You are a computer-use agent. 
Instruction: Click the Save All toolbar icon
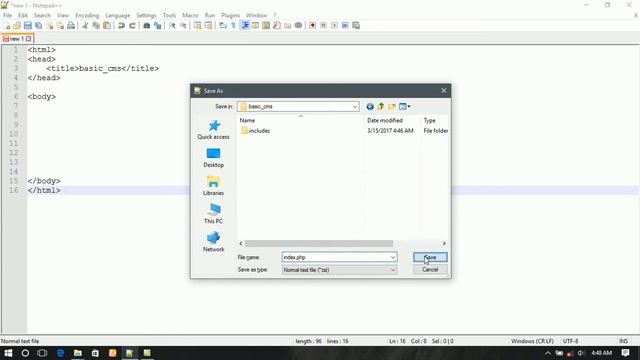tap(38, 25)
